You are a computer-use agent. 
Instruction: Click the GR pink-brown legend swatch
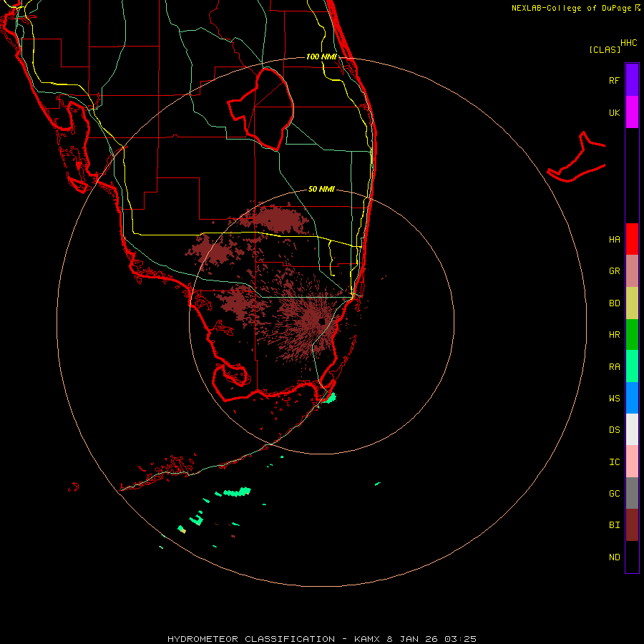point(632,271)
